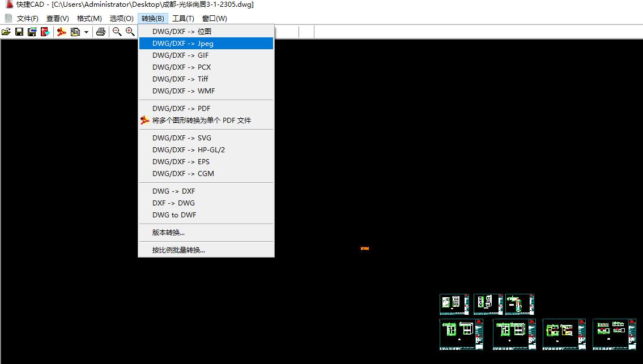Click the batch documents toolbar icon
The height and width of the screenshot is (364, 643).
(x=75, y=32)
